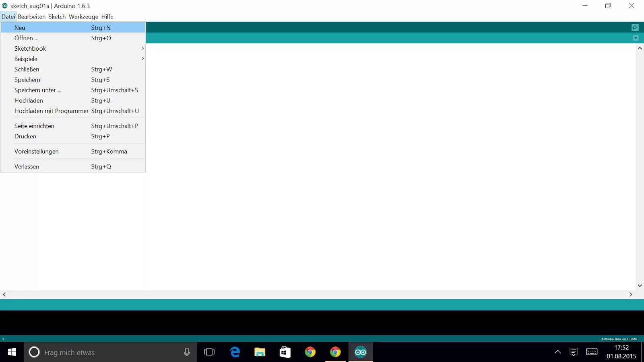
Task: Show hidden system tray icons
Action: point(558,352)
